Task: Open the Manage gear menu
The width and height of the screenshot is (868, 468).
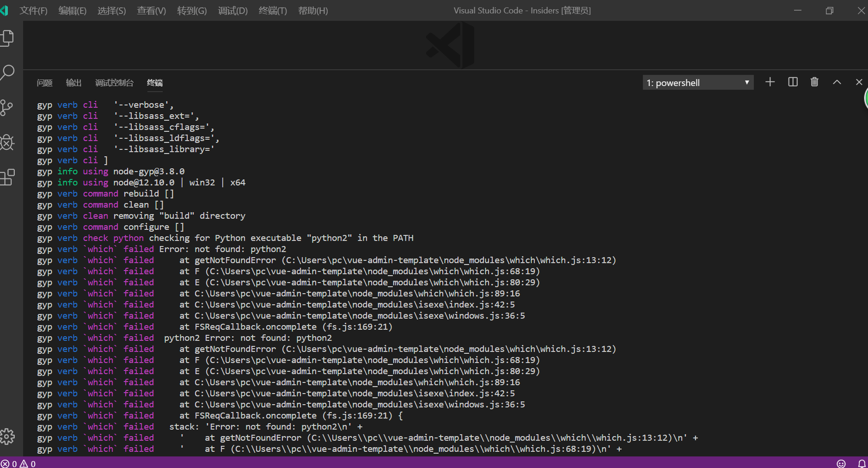Action: (x=7, y=436)
